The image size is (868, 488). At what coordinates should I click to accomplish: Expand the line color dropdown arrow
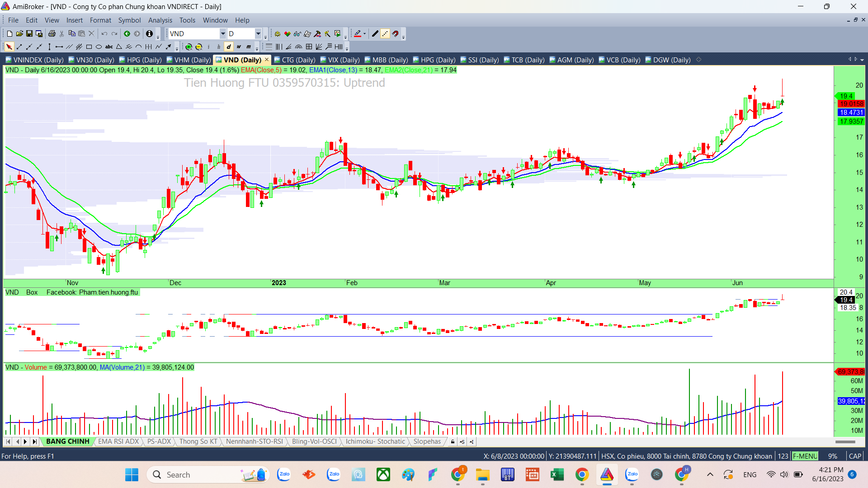364,34
